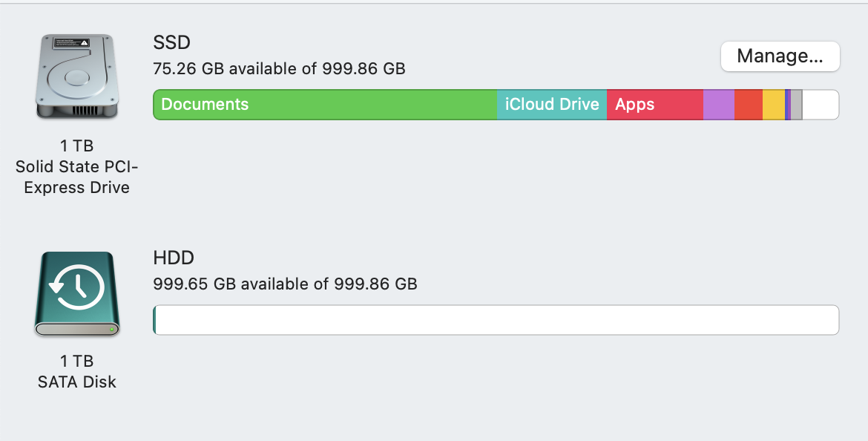Click the small teal used sliver on the HDD bar
This screenshot has width=868, height=441.
pos(154,320)
